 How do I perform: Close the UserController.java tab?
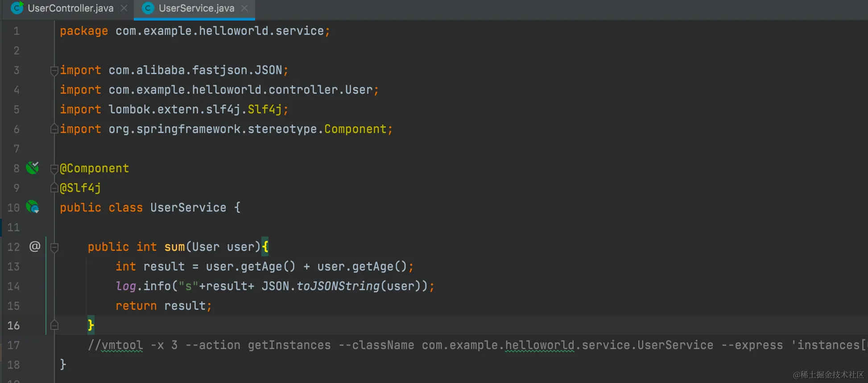click(124, 8)
